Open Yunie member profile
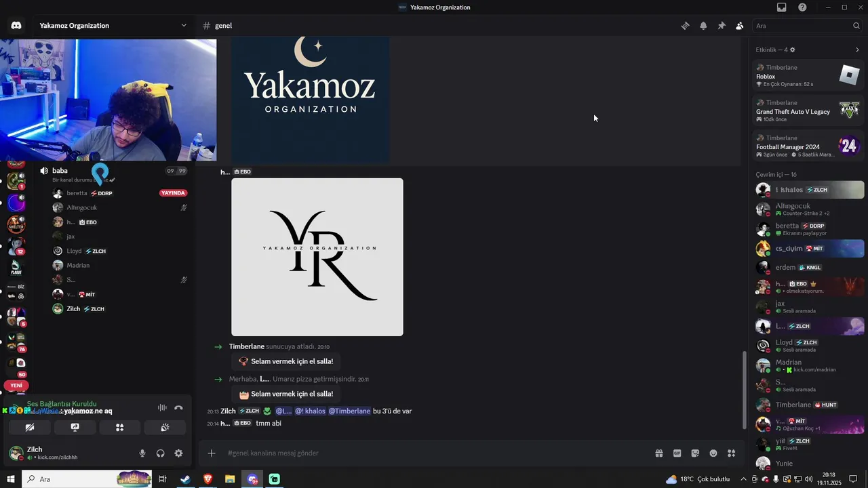Screen dimensions: 868x488 point(808,464)
